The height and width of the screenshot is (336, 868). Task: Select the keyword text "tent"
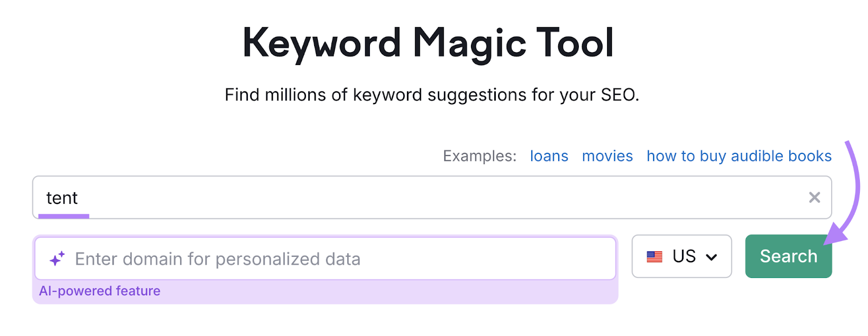[63, 198]
